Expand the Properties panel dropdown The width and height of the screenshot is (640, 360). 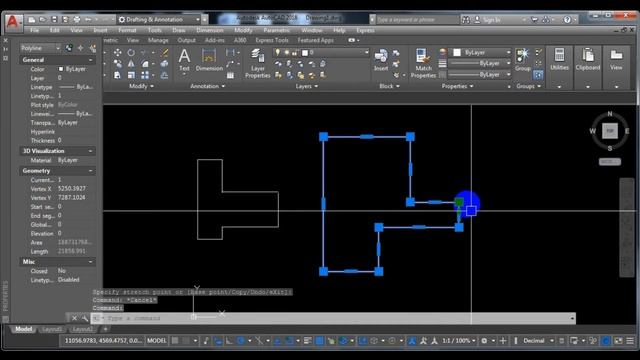pos(457,86)
